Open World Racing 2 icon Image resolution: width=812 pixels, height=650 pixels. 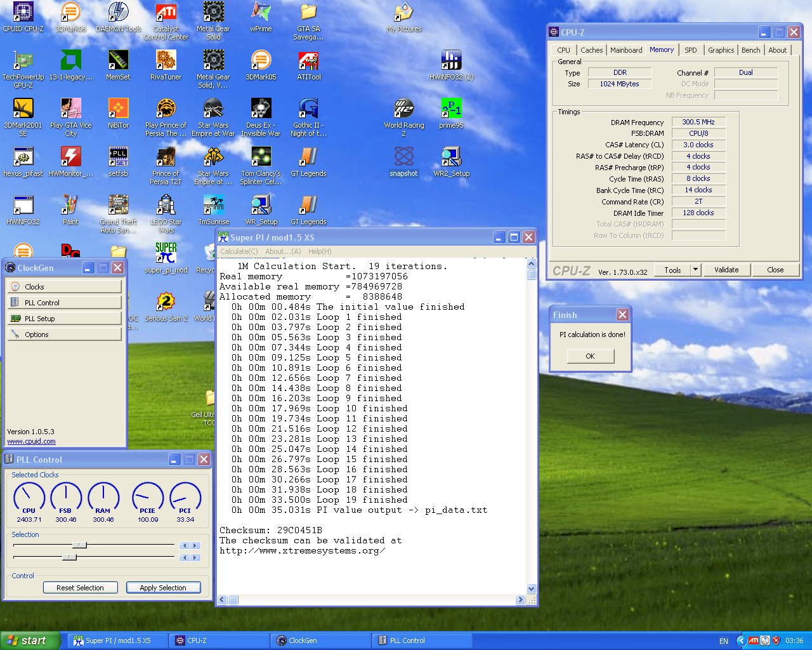(x=404, y=118)
